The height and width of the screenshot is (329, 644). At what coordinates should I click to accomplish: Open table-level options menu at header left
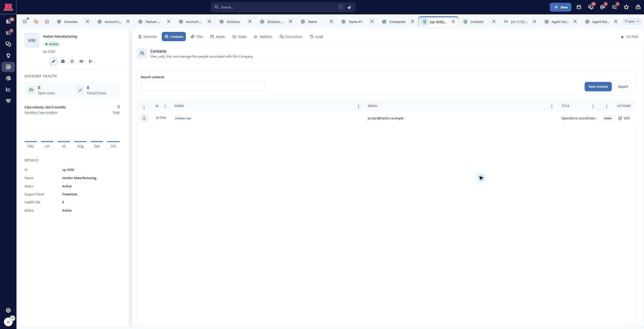point(144,107)
